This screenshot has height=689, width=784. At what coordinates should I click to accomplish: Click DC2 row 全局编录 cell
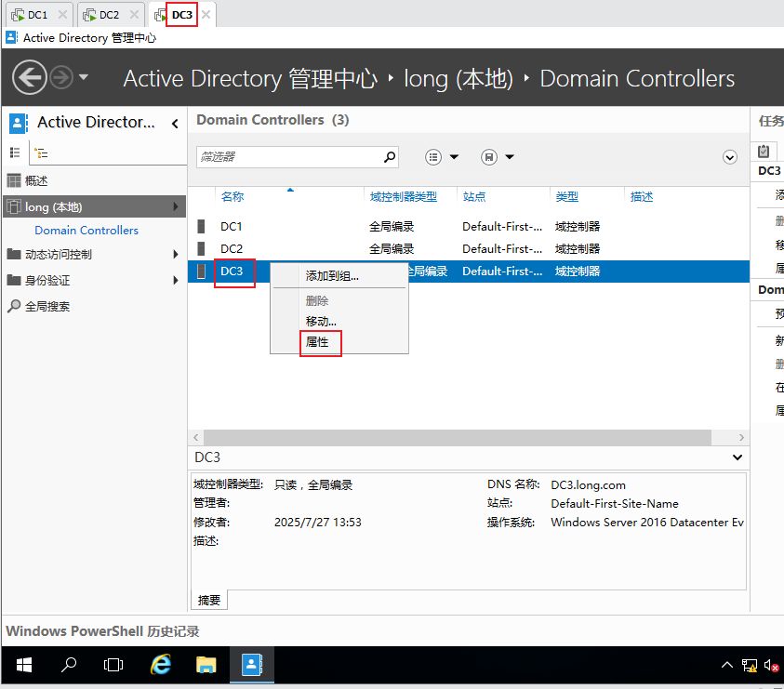392,248
